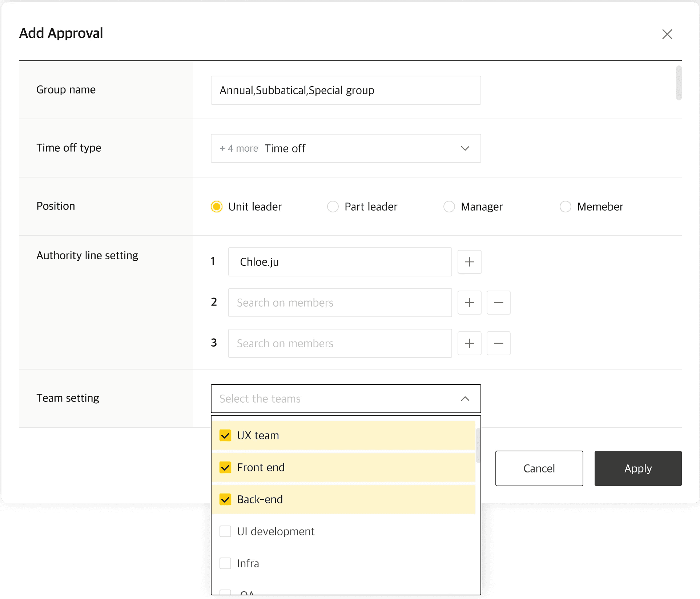Uncheck the UX team checkbox

(x=225, y=435)
